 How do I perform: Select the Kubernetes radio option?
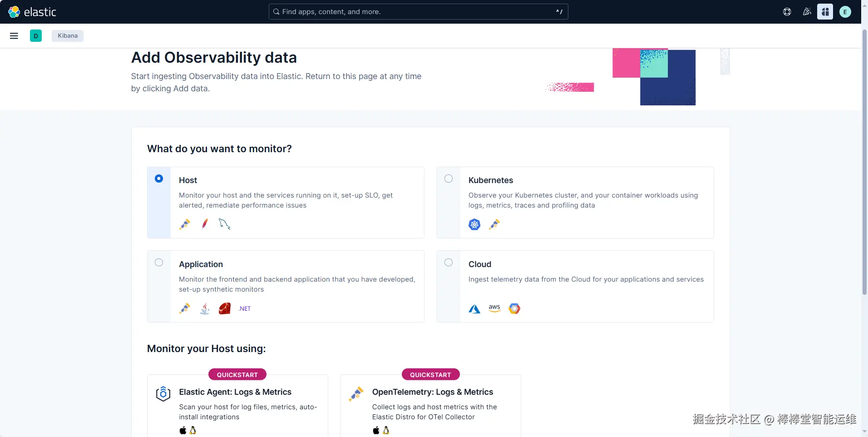449,179
